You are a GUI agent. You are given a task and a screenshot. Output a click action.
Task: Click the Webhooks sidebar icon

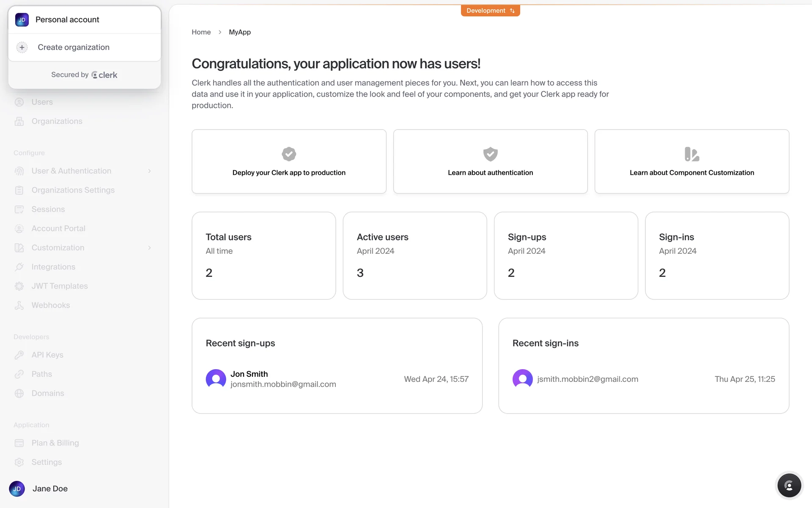pos(19,305)
